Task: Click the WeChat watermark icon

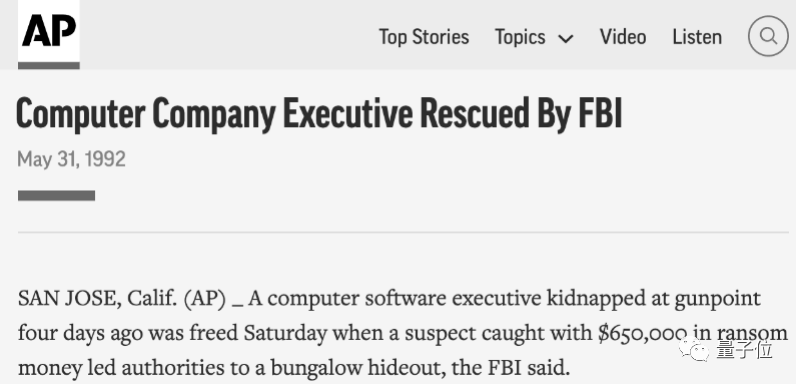Action: [693, 350]
